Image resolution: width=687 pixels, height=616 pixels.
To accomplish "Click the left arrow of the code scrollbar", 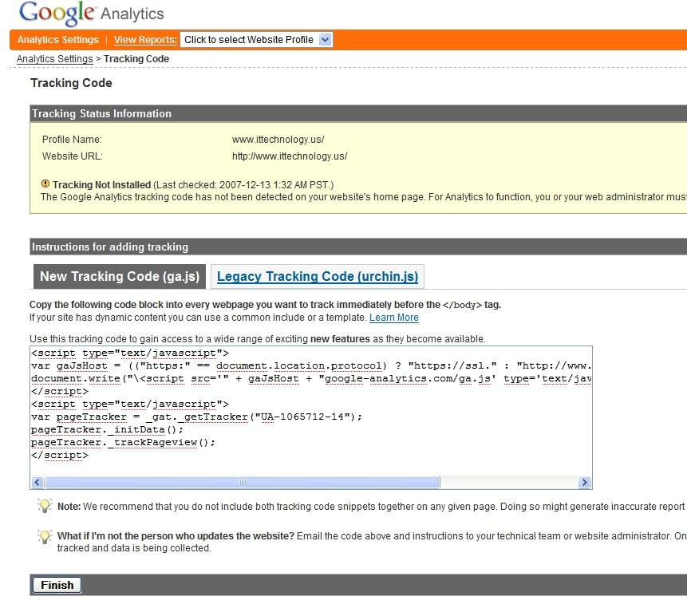I will click(38, 483).
